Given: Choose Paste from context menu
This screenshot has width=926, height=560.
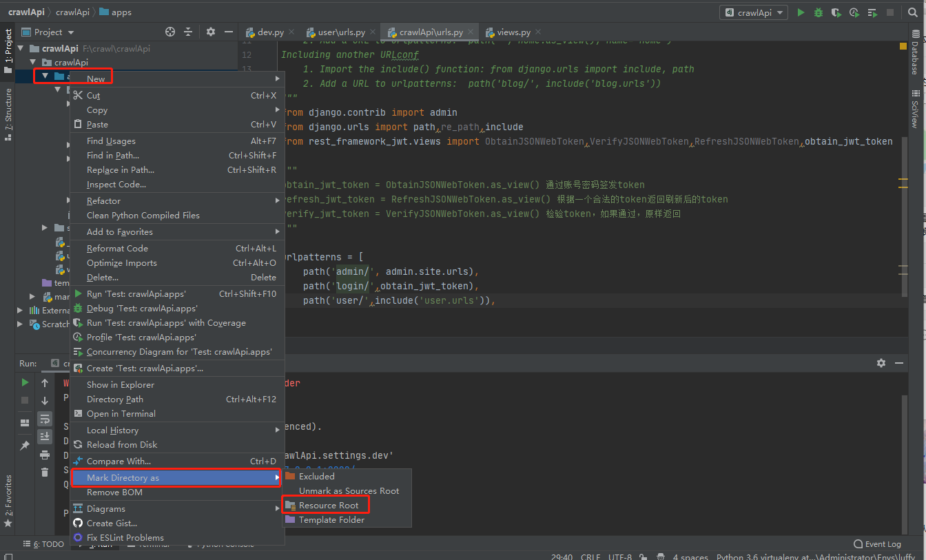Looking at the screenshot, I should point(177,125).
